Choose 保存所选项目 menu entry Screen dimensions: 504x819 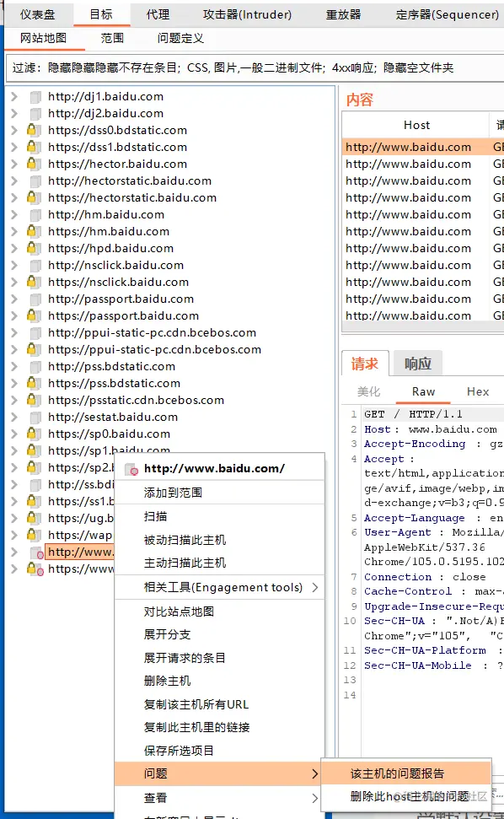[220, 751]
